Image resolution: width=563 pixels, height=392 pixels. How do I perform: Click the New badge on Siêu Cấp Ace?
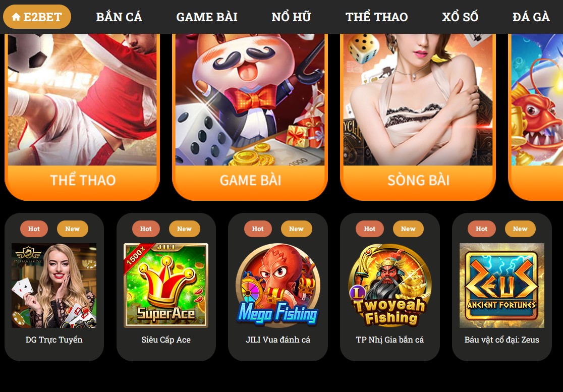tap(184, 229)
